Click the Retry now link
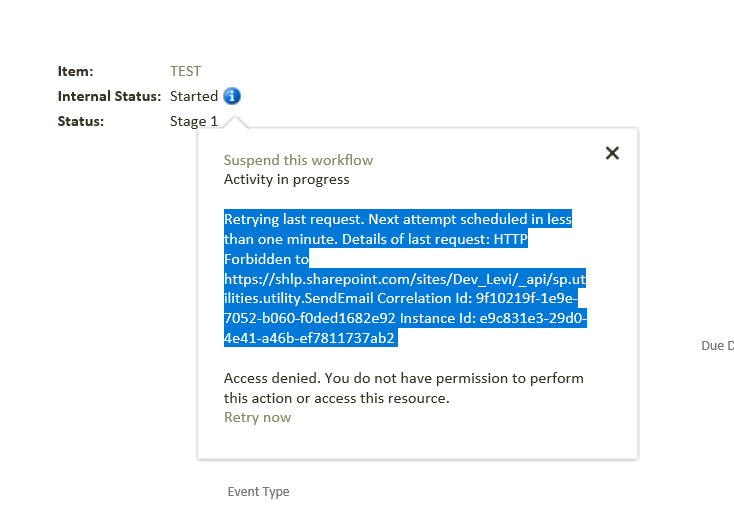 257,417
